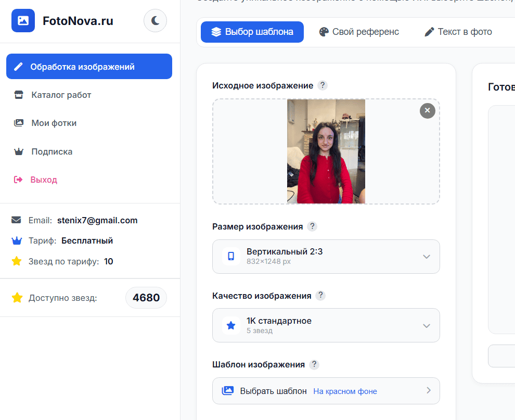This screenshot has height=420, width=515.
Task: Open the Текст в фото tab
Action: 458,32
